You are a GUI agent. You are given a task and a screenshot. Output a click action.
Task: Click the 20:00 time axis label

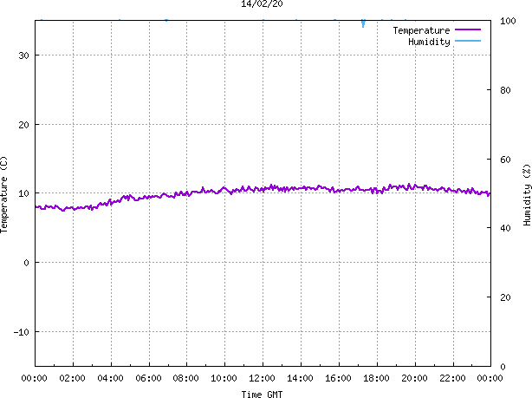(x=415, y=378)
